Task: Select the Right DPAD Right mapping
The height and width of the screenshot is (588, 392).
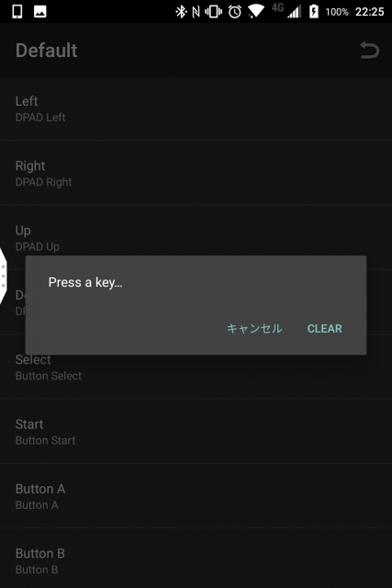Action: point(196,173)
